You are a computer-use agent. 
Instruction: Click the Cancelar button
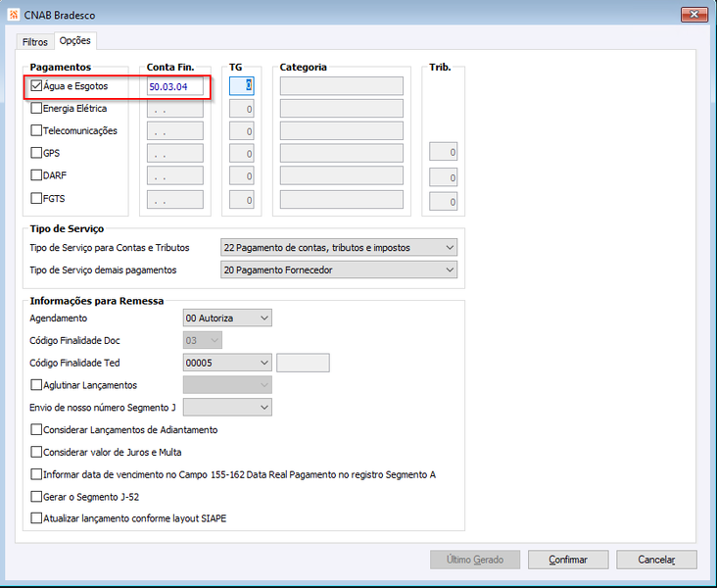[656, 560]
